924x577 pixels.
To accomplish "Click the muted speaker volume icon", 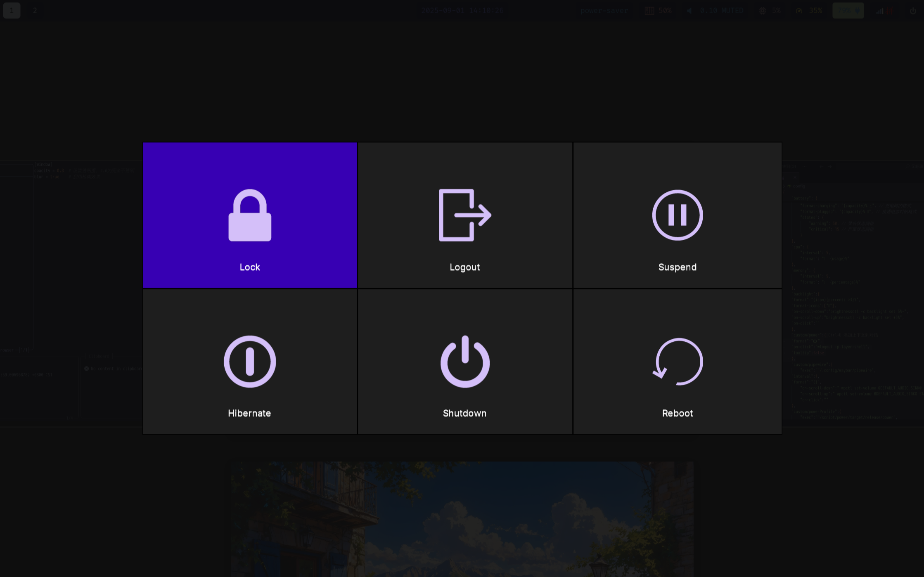I will click(x=689, y=11).
